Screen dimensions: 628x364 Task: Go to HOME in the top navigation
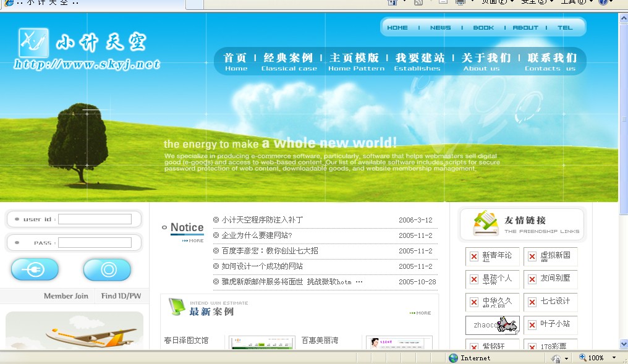click(x=397, y=28)
